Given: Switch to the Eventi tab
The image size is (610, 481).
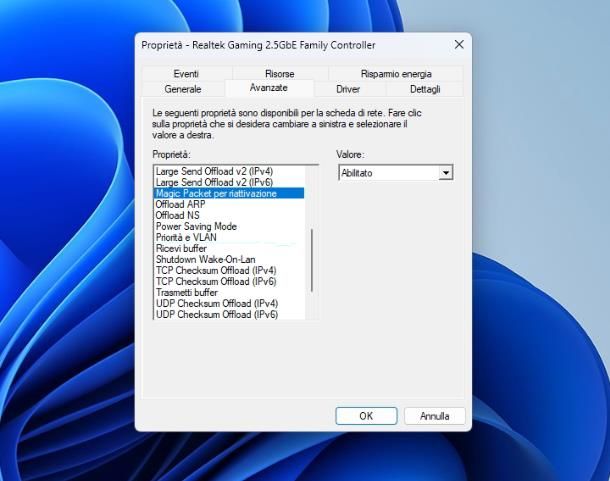Looking at the screenshot, I should [x=186, y=74].
